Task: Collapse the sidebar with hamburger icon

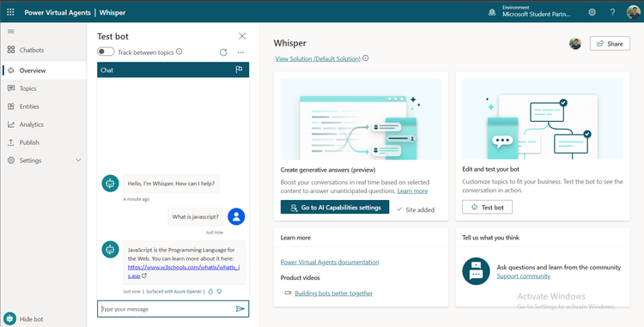Action: pyautogui.click(x=10, y=31)
